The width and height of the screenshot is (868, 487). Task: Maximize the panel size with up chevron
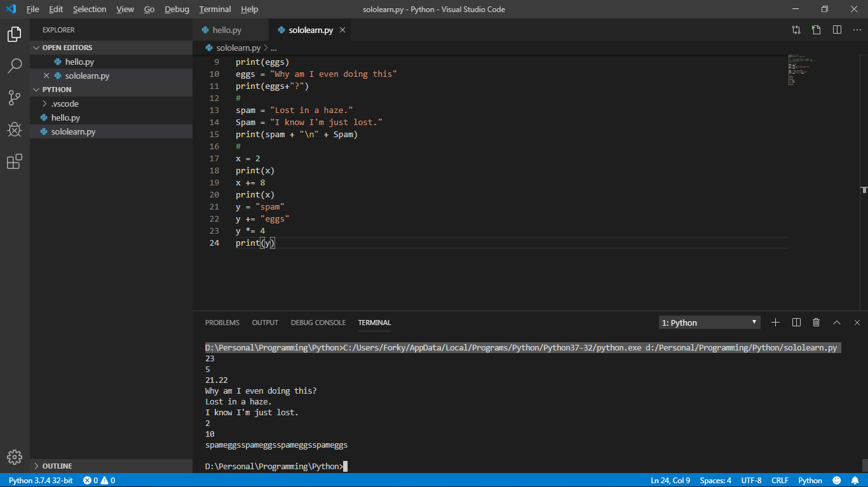tap(837, 323)
